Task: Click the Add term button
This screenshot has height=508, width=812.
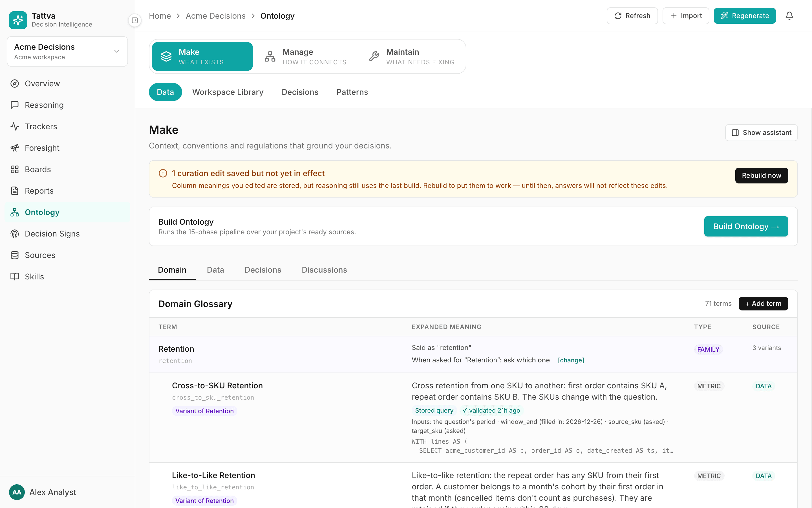Action: [763, 304]
